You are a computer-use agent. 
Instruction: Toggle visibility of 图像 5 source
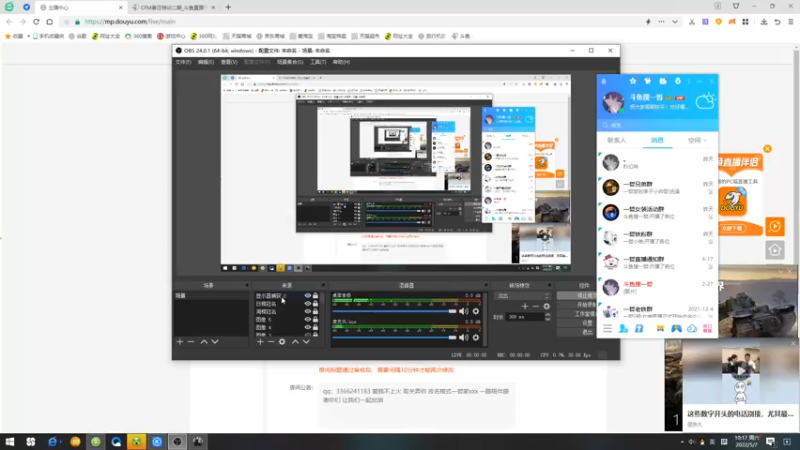point(308,319)
